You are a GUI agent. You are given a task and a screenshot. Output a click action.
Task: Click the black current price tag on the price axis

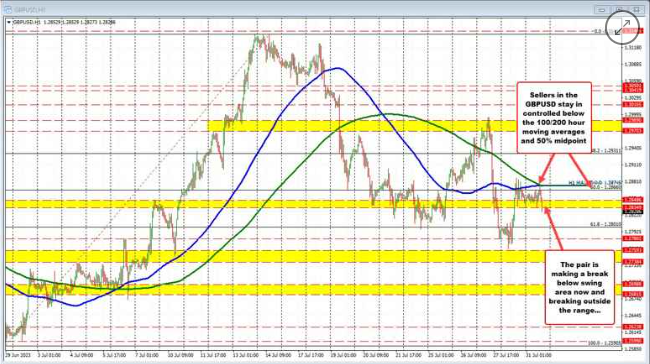[633, 211]
